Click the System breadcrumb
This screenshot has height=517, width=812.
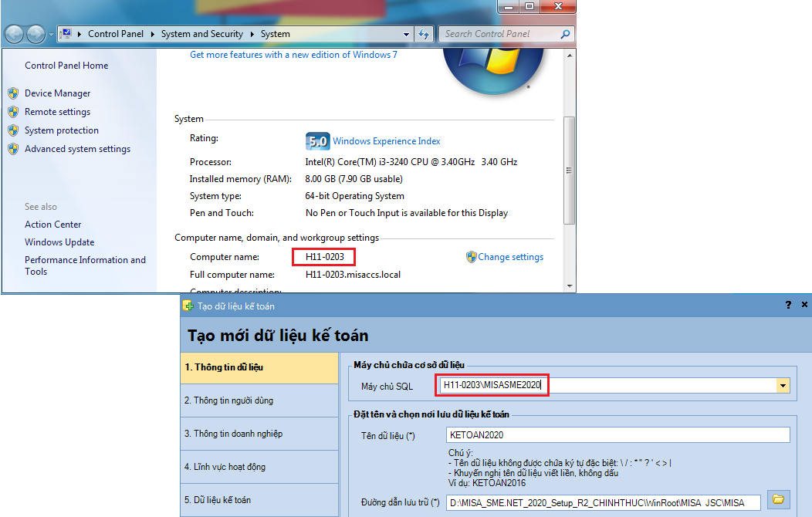[275, 34]
